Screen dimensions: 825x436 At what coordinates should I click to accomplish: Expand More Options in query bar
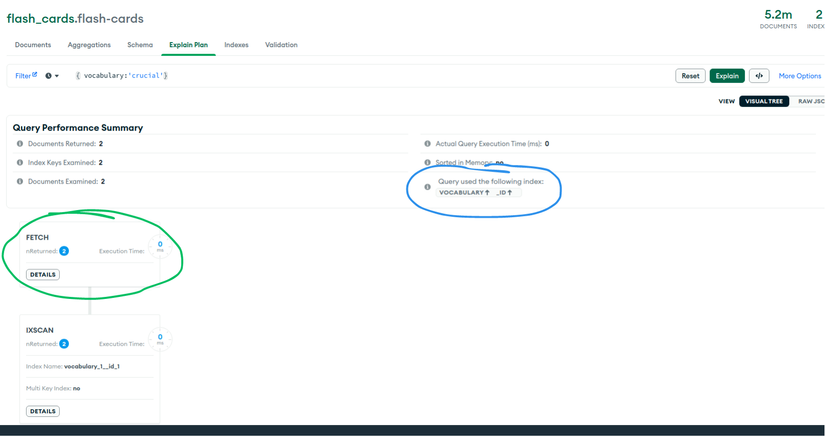pos(800,76)
